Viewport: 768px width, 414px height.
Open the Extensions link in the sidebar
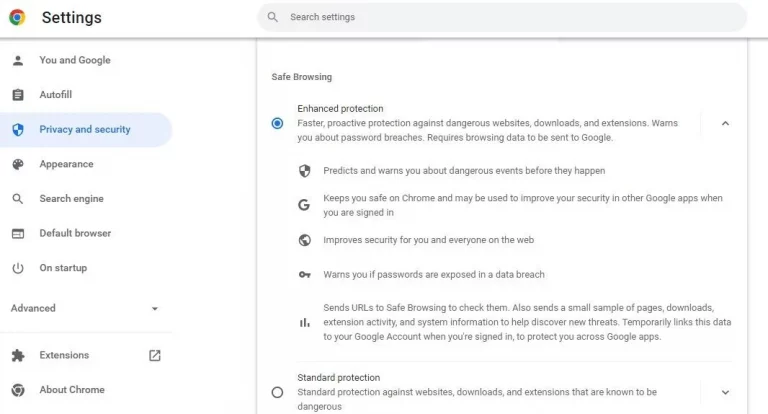86,355
